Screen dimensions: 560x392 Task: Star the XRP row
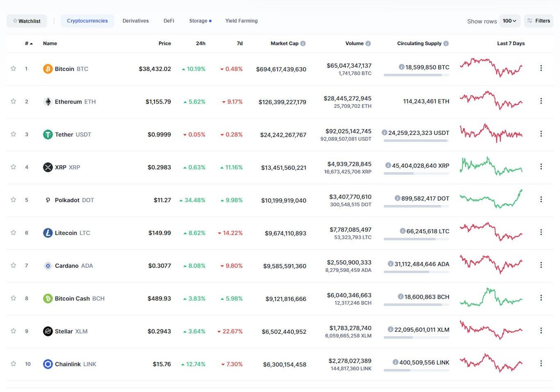(x=14, y=167)
